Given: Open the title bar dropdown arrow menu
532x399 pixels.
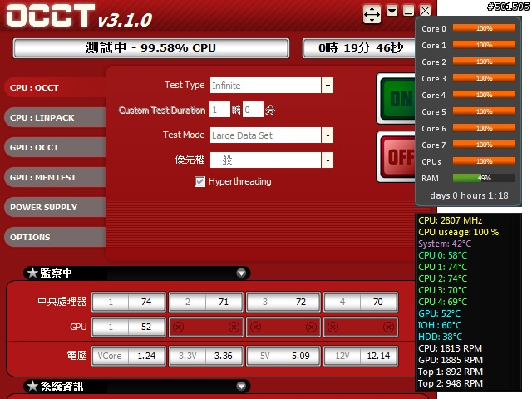Looking at the screenshot, I should click(x=392, y=11).
